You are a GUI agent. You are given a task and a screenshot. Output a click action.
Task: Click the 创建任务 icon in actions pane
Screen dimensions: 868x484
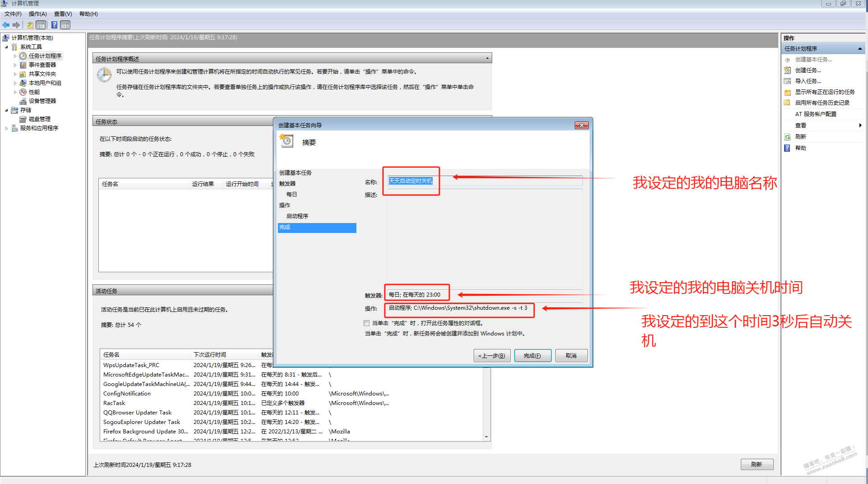[x=788, y=70]
